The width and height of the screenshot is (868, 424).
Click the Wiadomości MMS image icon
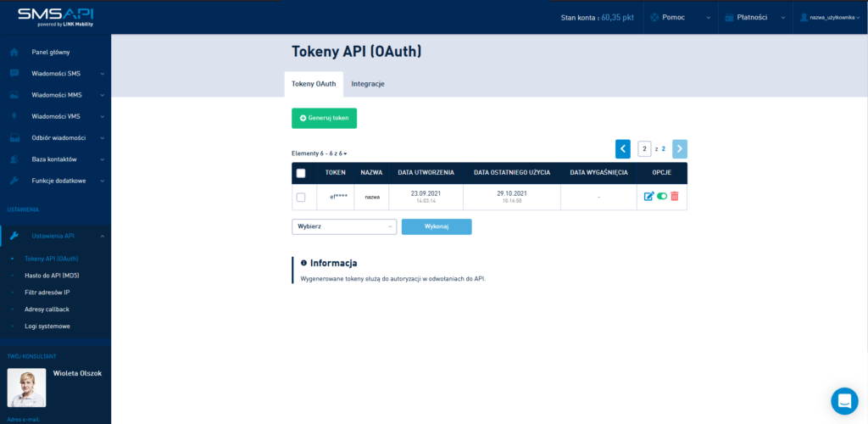pyautogui.click(x=14, y=95)
